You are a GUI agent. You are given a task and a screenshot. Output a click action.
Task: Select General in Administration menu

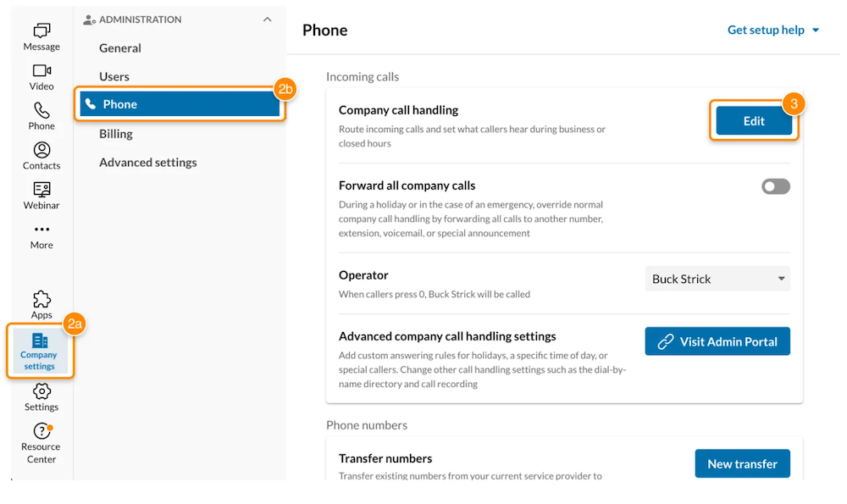(120, 48)
